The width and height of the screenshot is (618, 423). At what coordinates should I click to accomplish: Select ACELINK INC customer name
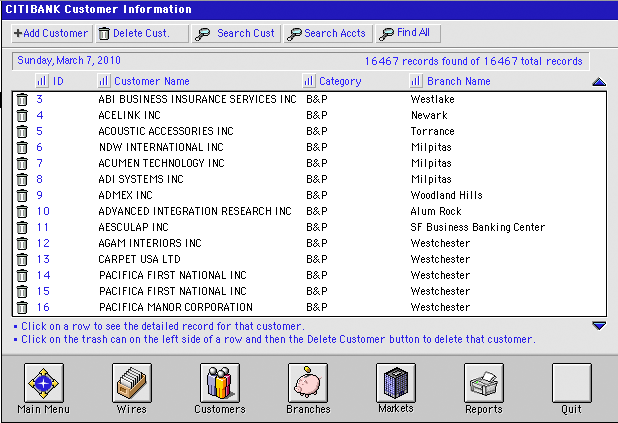tap(129, 115)
